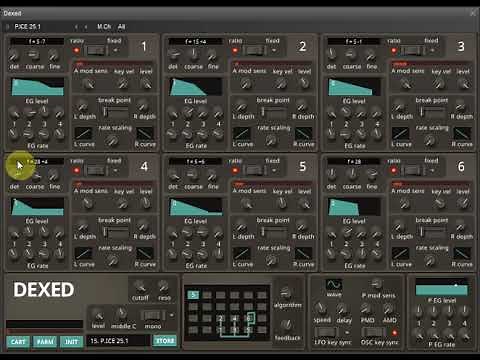
Task: Click operator 6 L curve icon
Action: (x=400, y=254)
